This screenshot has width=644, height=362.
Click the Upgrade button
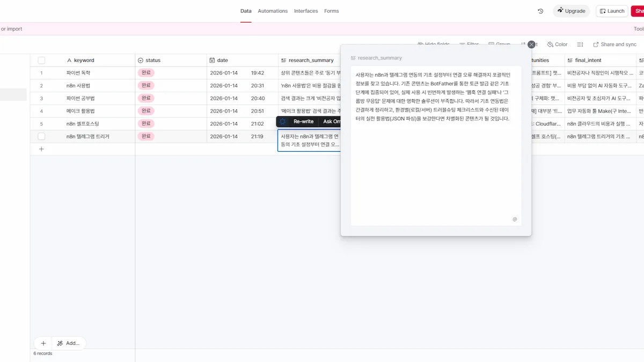(x=571, y=11)
